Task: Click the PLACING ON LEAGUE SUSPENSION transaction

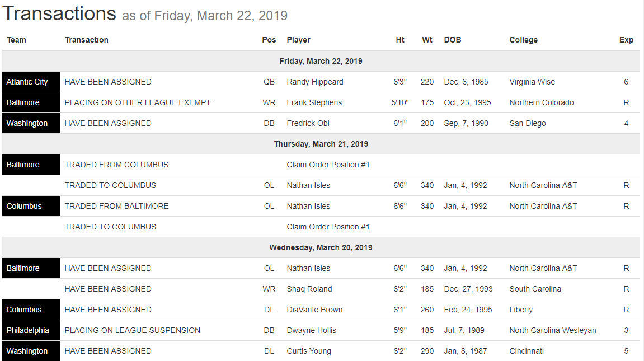Action: tap(133, 330)
